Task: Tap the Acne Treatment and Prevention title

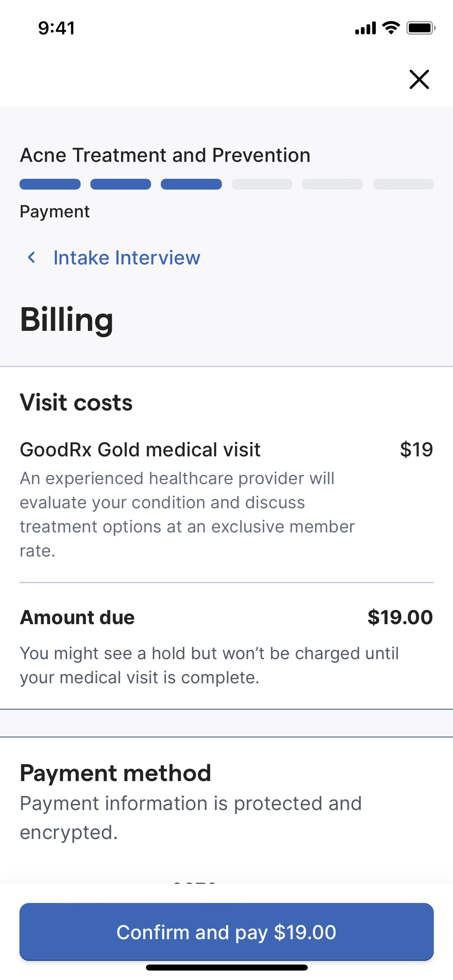Action: point(165,155)
